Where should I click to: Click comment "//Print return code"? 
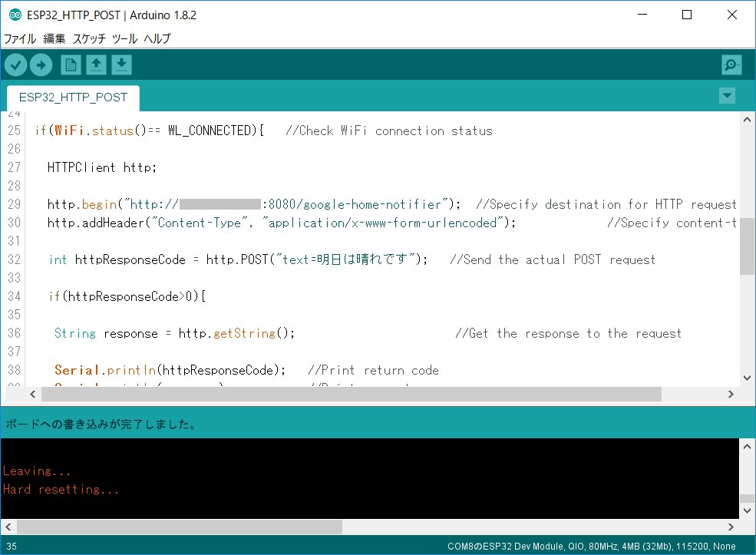(373, 370)
